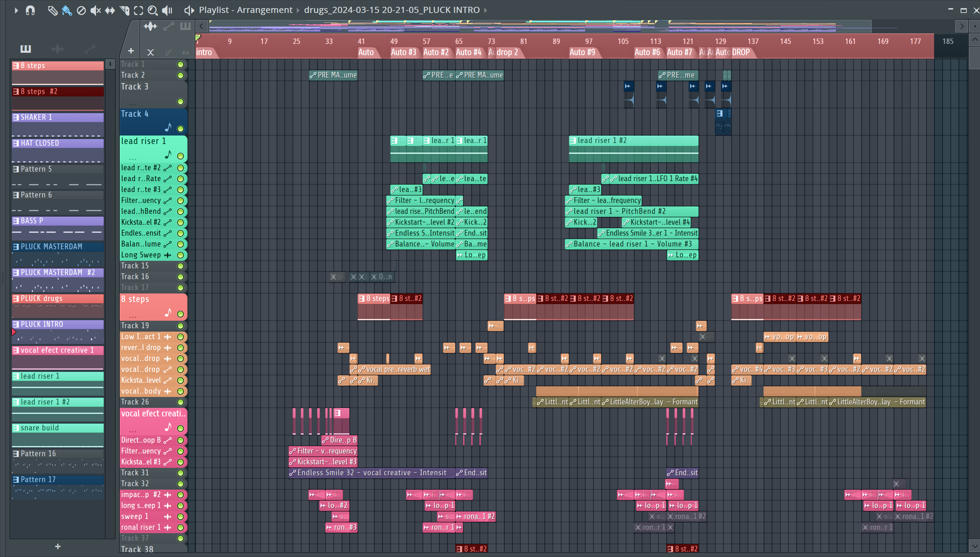The image size is (980, 557).
Task: Click automation icon on Direct..oop B track
Action: tap(167, 440)
